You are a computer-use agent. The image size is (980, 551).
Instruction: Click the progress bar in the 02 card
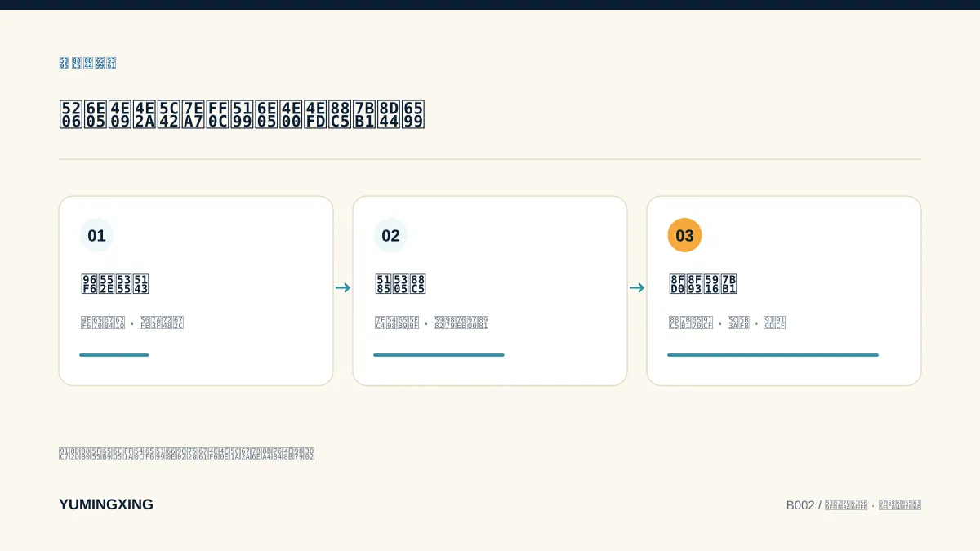[439, 355]
